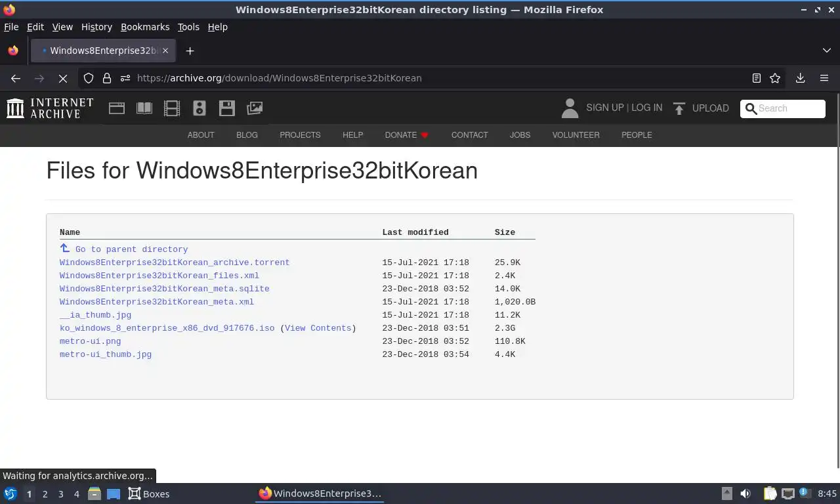Click the SIGN UP link

coord(605,108)
